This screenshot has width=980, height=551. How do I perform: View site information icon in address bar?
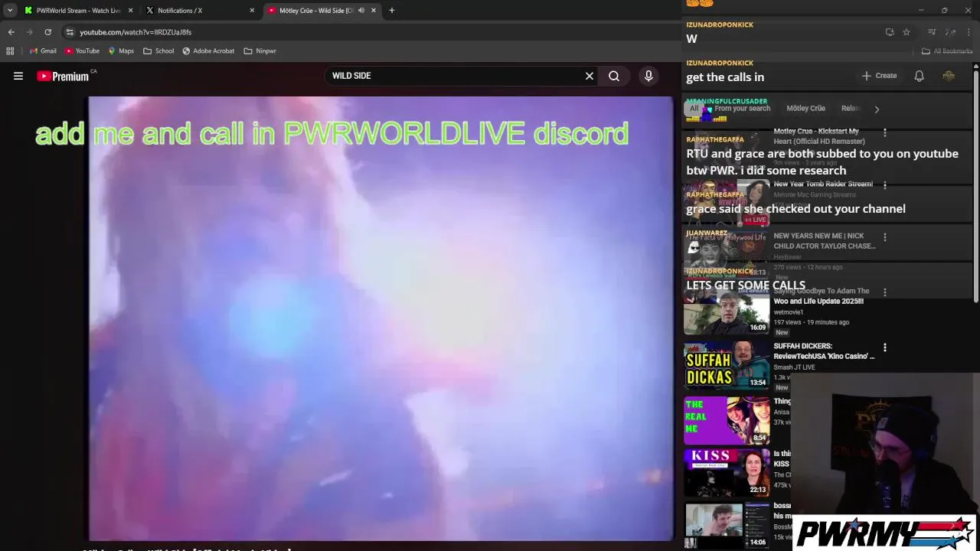click(x=70, y=32)
